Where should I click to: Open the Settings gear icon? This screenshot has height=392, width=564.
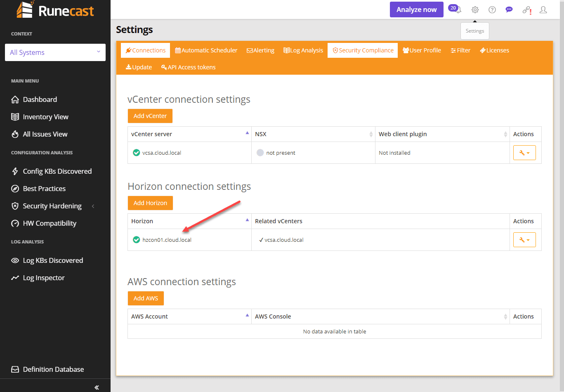tap(475, 9)
